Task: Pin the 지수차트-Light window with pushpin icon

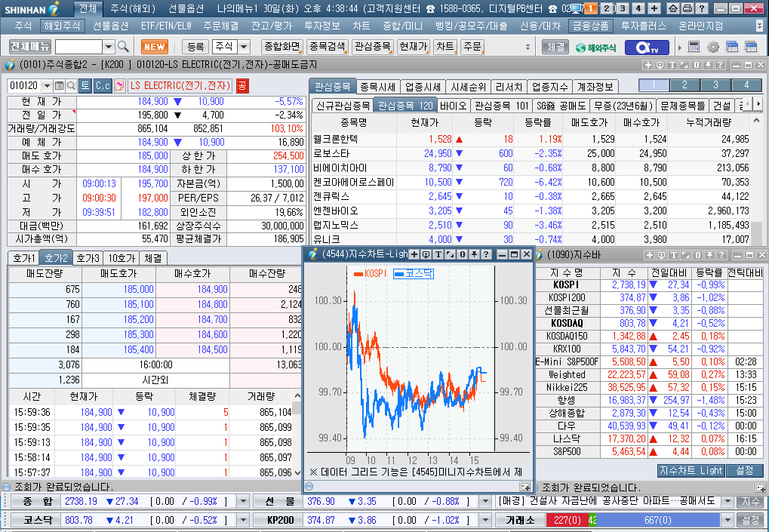Action: click(474, 254)
